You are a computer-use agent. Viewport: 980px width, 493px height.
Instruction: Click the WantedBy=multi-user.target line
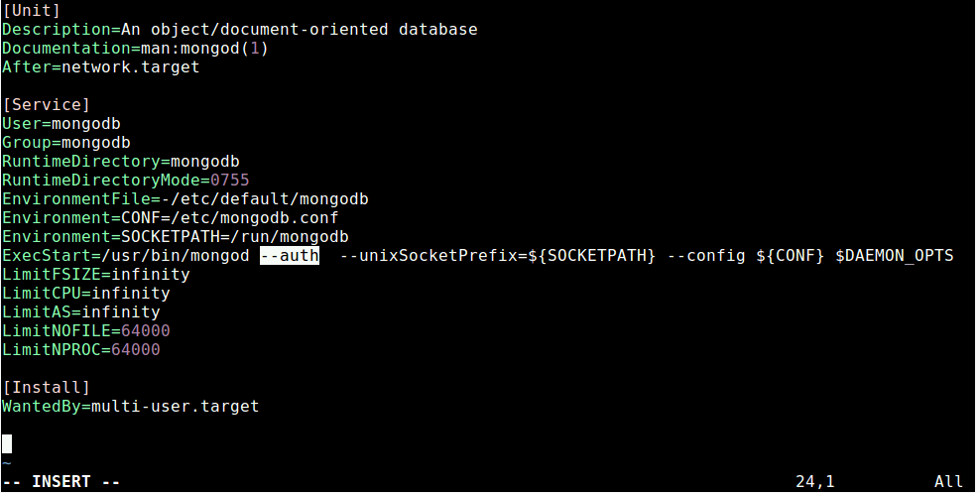pyautogui.click(x=131, y=406)
